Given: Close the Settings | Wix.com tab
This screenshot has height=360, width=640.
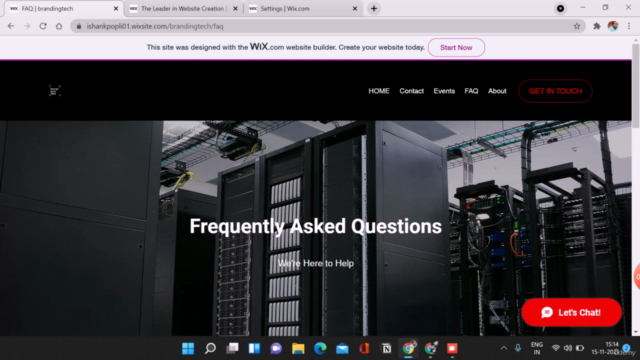Looking at the screenshot, I should pos(355,9).
